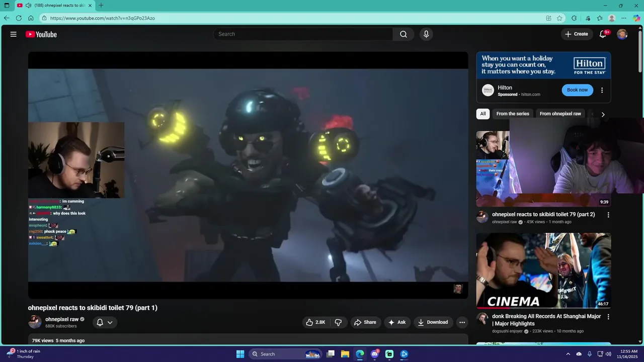Open donk CINEMA video thumbnail
This screenshot has width=644, height=362.
pos(543,270)
